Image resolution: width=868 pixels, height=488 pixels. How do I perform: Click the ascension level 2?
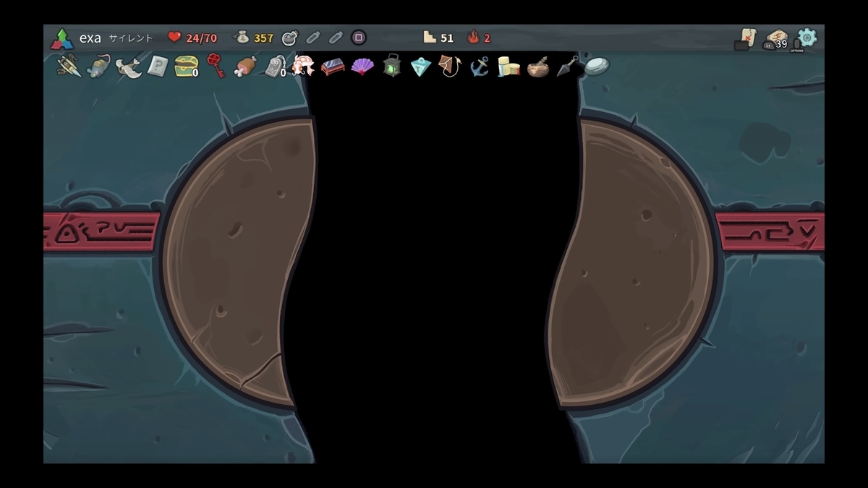(x=487, y=38)
